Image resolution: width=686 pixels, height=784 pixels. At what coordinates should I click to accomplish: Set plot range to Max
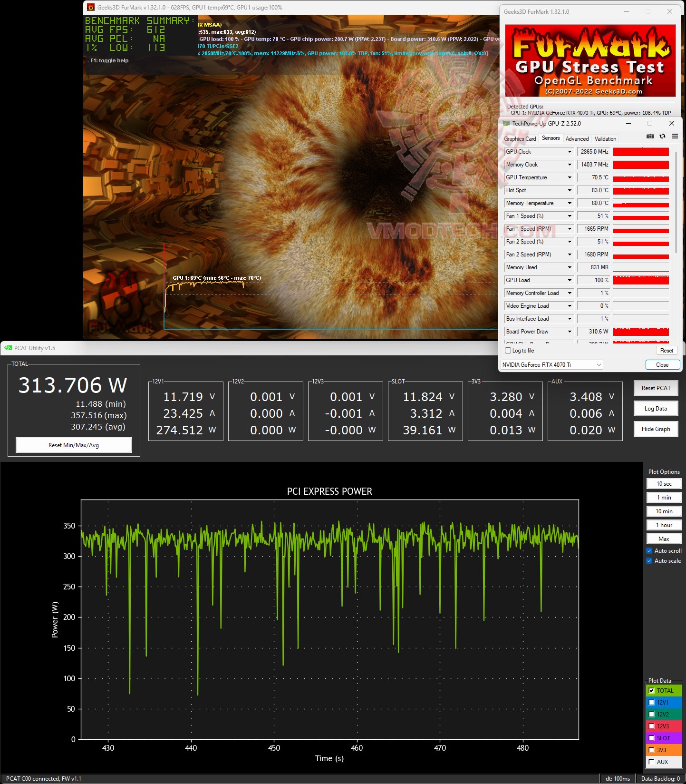664,539
